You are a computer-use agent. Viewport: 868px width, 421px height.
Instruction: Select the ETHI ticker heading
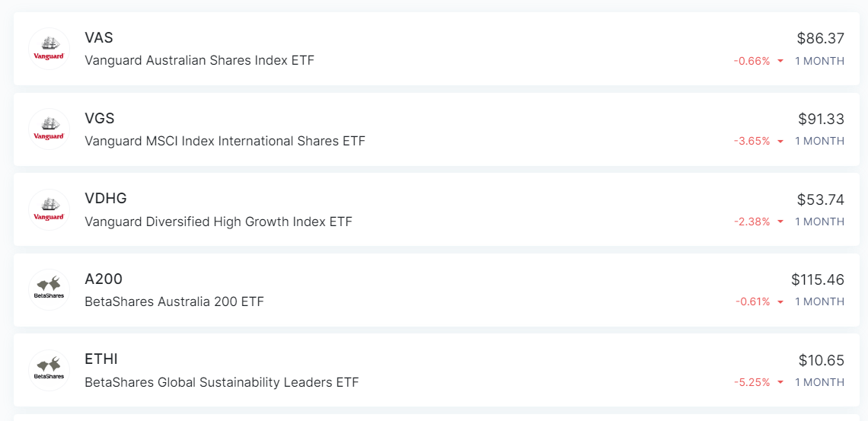tap(101, 359)
